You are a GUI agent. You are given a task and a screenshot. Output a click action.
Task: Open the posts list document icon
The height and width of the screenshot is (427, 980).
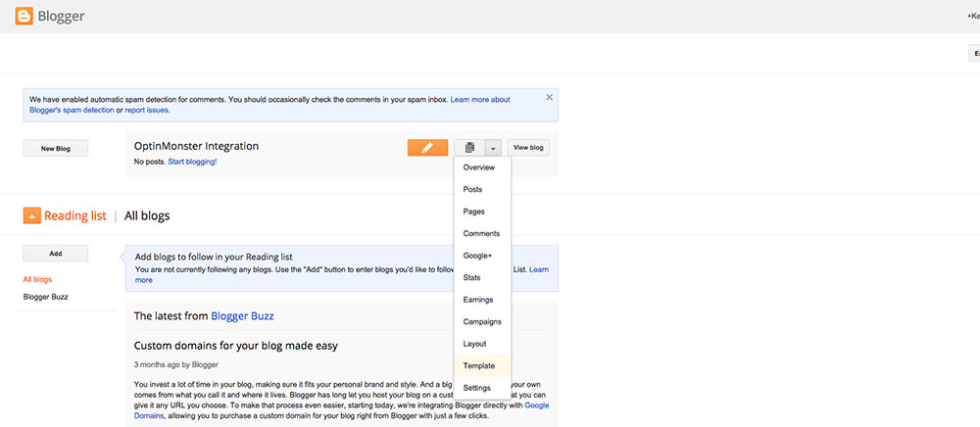(x=469, y=148)
